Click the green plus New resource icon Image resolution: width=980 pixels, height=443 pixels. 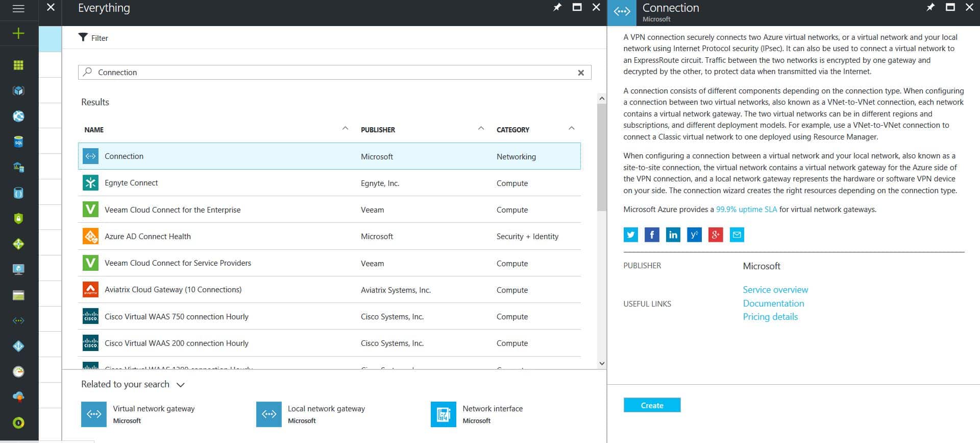point(18,34)
